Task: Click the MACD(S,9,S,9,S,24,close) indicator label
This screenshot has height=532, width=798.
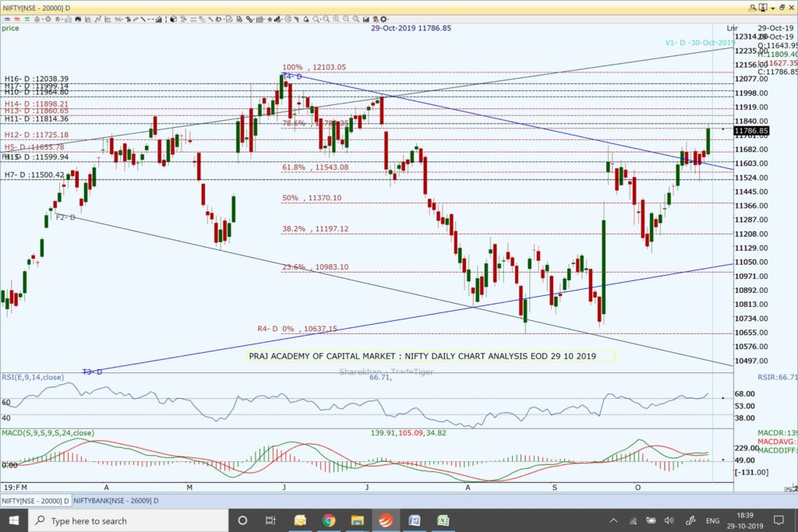Action: click(48, 433)
